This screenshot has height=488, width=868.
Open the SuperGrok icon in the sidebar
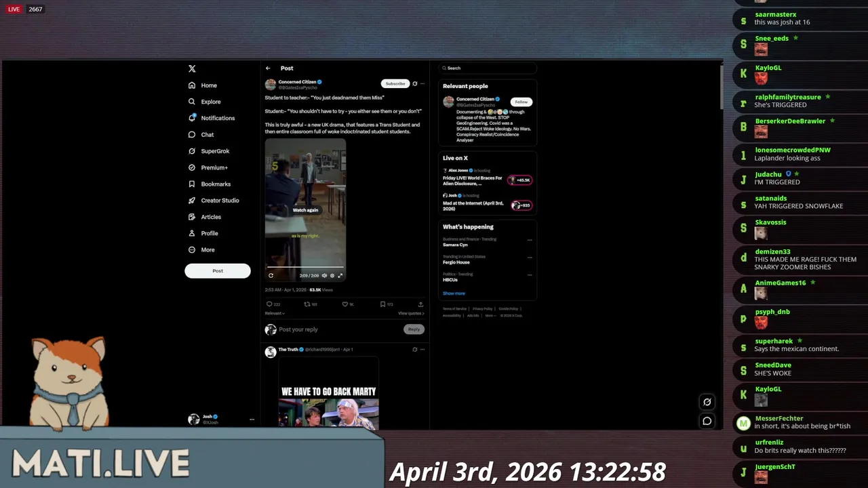pos(192,151)
